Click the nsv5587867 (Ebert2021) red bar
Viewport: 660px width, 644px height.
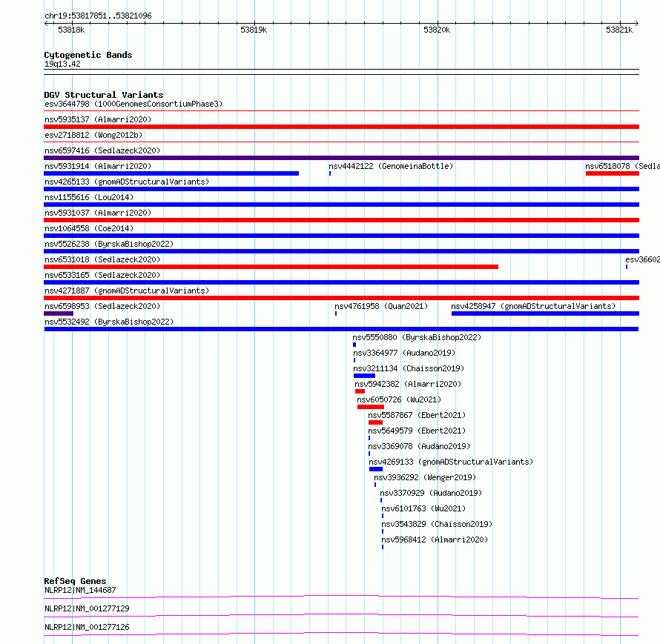[x=375, y=422]
